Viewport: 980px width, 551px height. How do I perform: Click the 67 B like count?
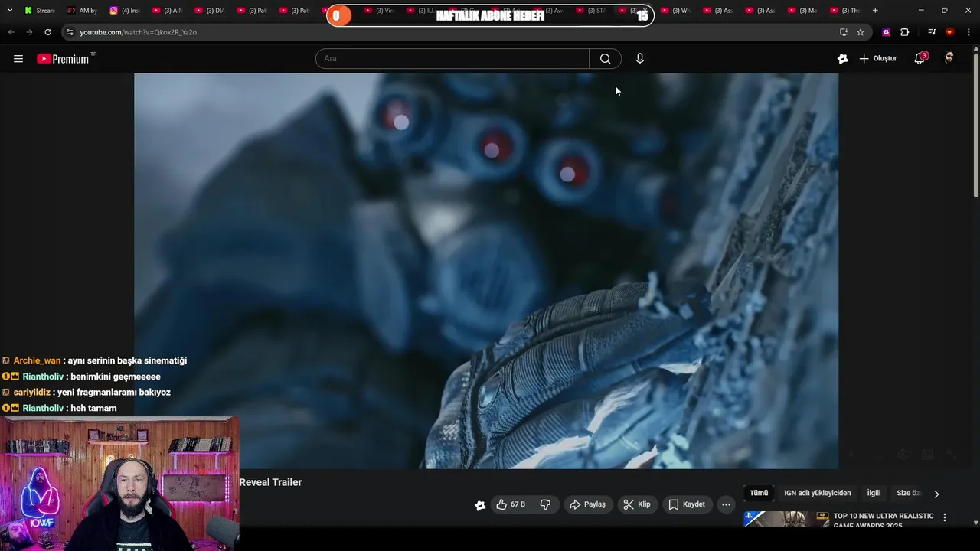518,504
